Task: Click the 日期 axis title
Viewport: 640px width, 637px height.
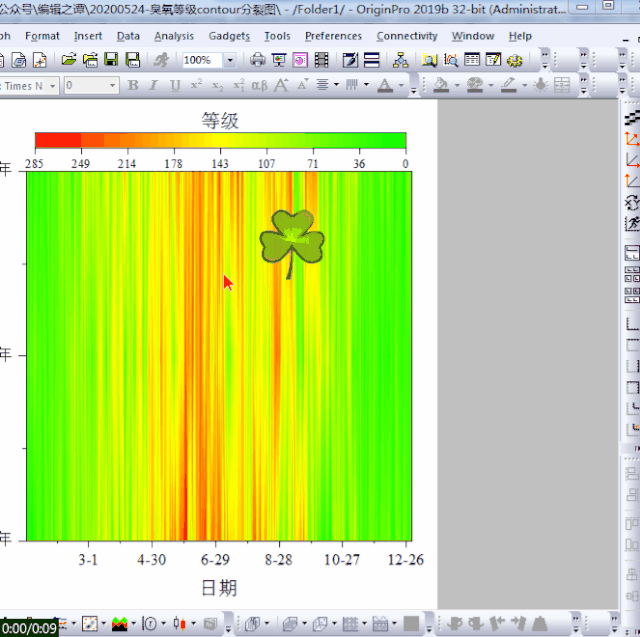Action: [220, 588]
